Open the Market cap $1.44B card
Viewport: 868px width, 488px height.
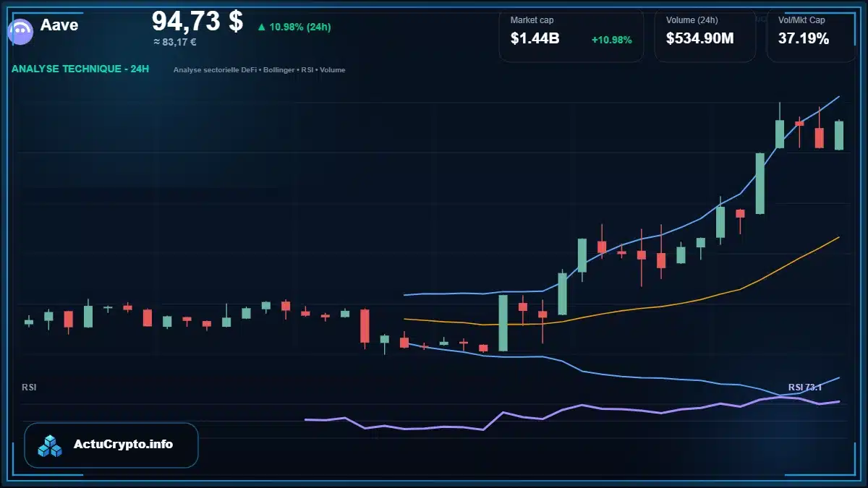click(571, 36)
